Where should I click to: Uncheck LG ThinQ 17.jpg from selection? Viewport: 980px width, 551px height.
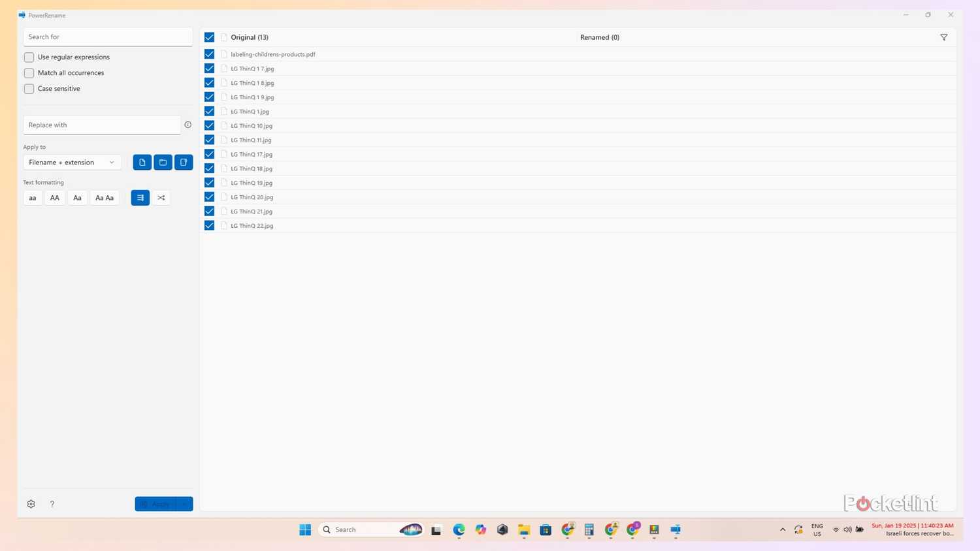pyautogui.click(x=208, y=153)
